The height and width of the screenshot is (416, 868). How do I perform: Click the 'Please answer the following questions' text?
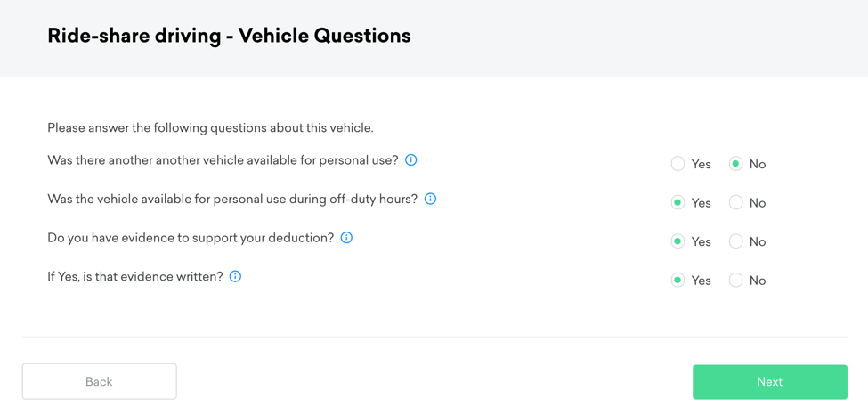click(210, 128)
